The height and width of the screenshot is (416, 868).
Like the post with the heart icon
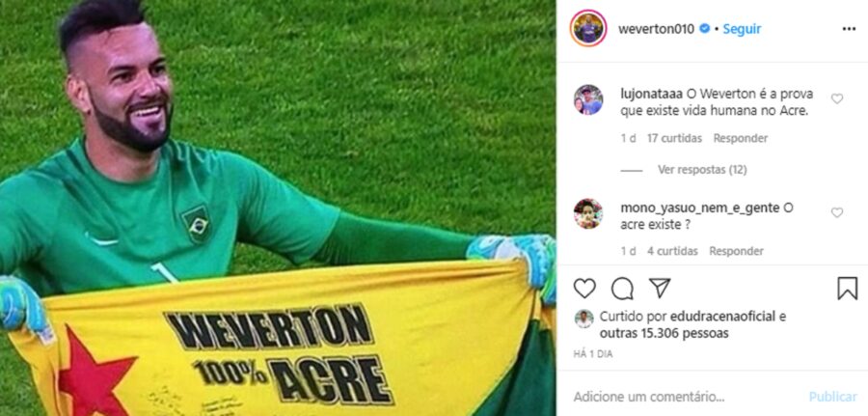(x=584, y=289)
